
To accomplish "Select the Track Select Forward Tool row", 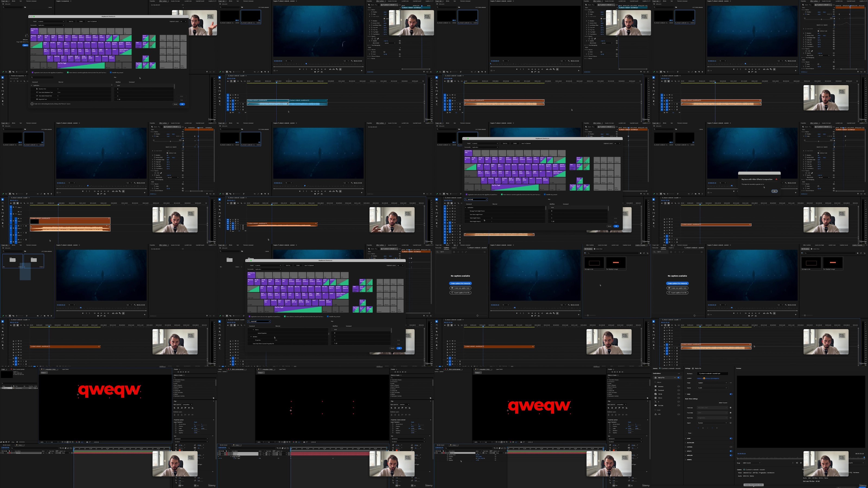I will [71, 96].
